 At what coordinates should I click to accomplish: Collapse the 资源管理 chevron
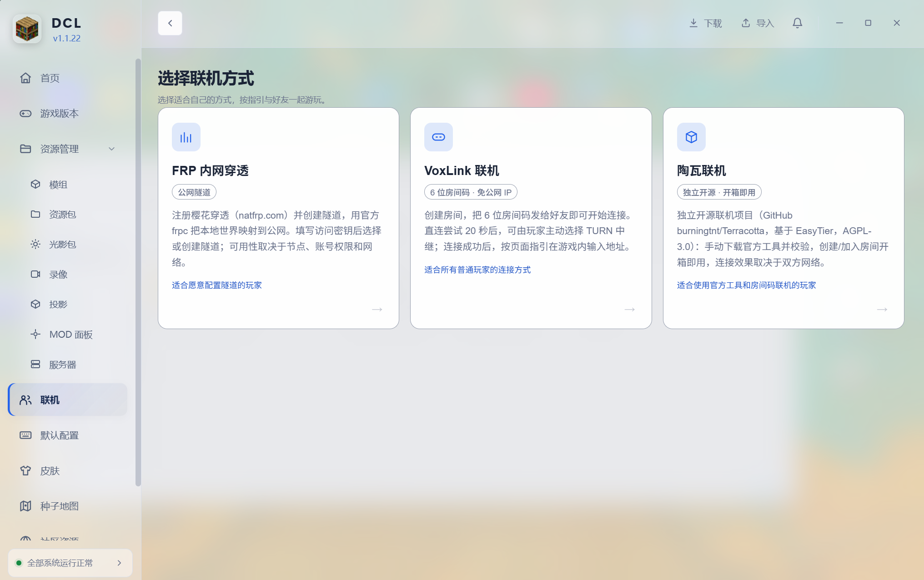click(x=112, y=149)
